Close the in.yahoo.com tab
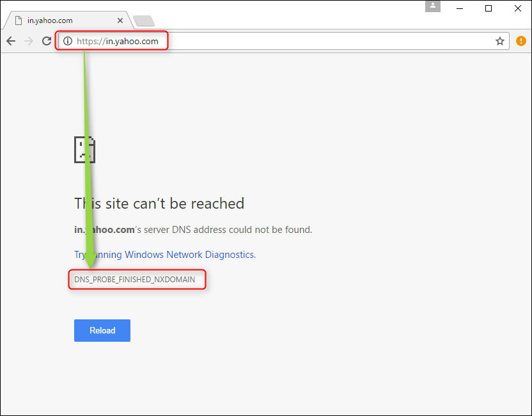Viewport: 532px width, 416px height. (120, 20)
